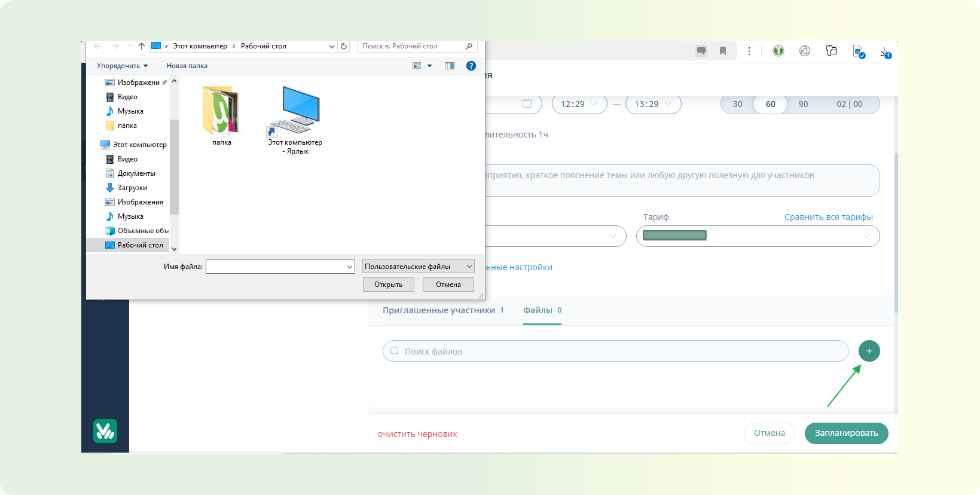Toggle the preview pane icon in dialog
980x495 pixels.
tap(450, 66)
